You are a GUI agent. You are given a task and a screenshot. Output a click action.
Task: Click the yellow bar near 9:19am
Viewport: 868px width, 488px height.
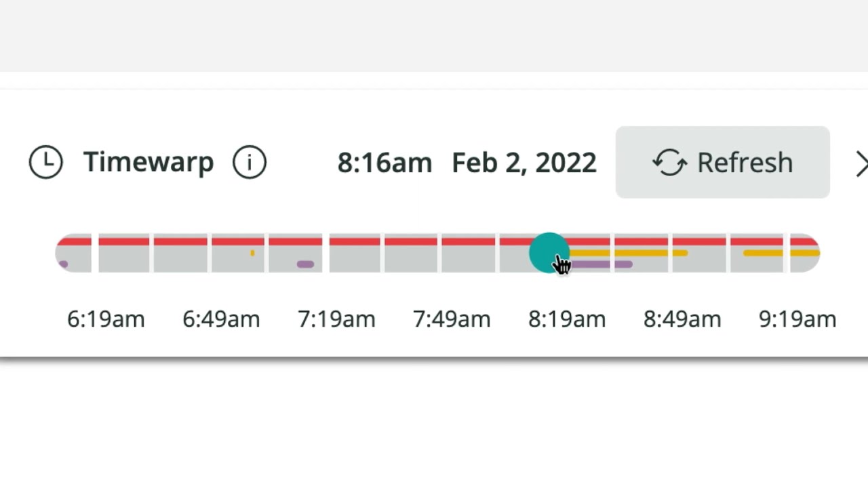[x=780, y=253]
